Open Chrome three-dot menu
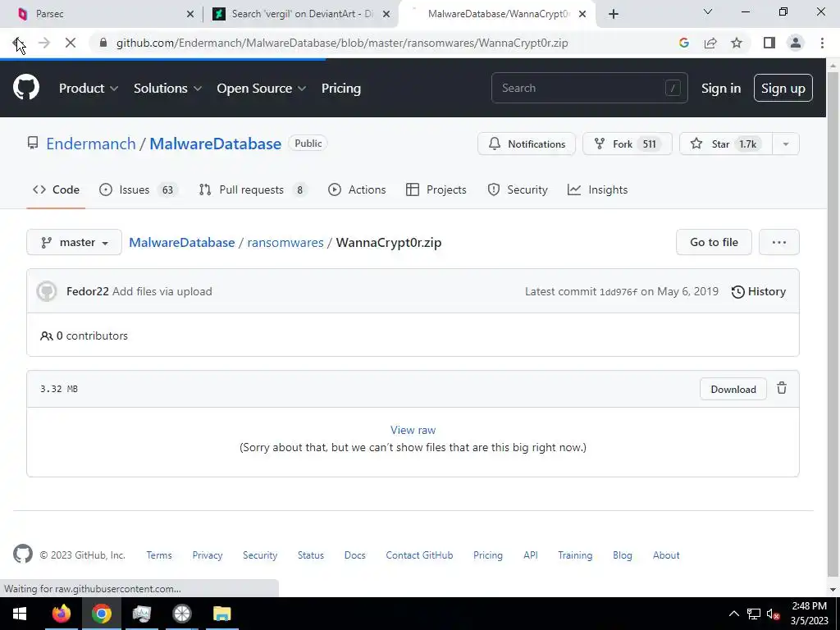Screen dimensions: 840x630 pyautogui.click(x=822, y=43)
